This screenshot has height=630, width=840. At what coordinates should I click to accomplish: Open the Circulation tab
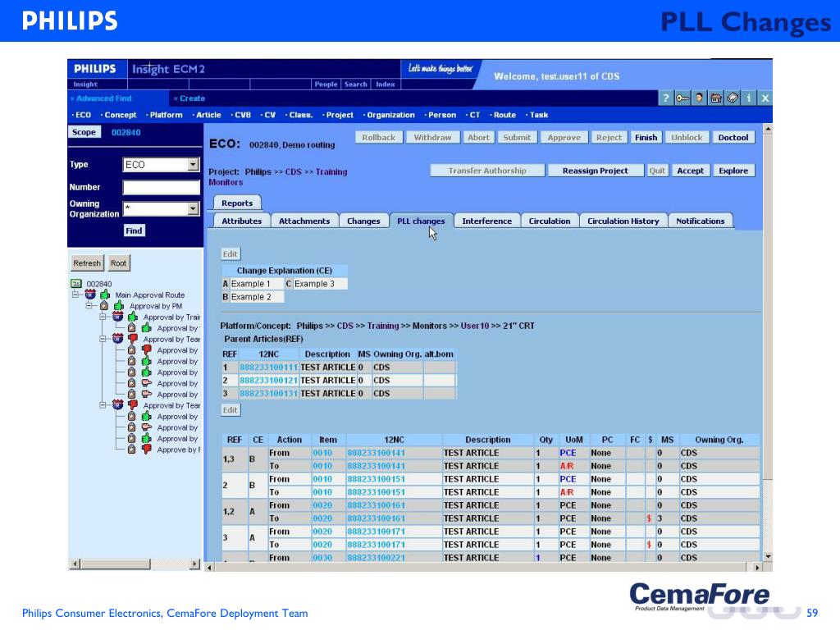[x=549, y=221]
